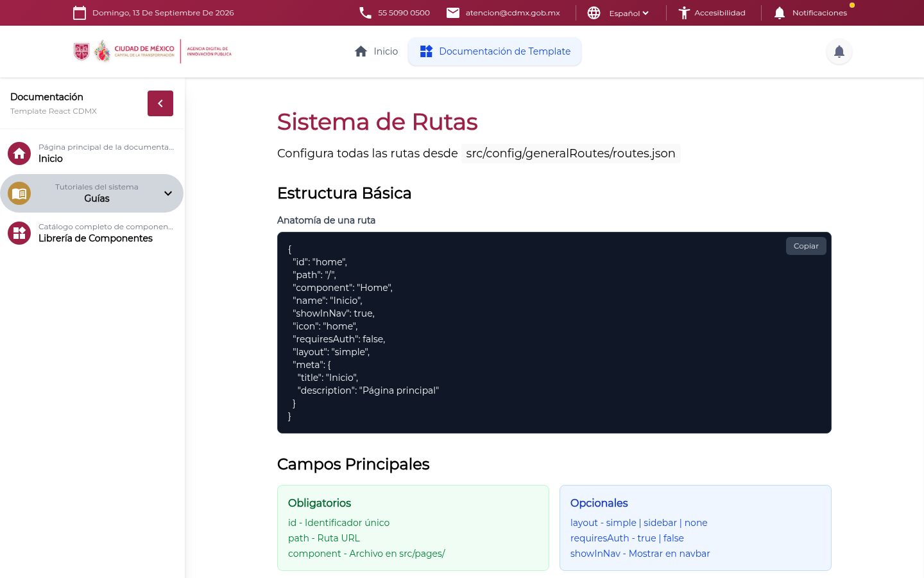The width and height of the screenshot is (924, 578).
Task: Click the Estructura Básica heading
Action: [x=344, y=193]
